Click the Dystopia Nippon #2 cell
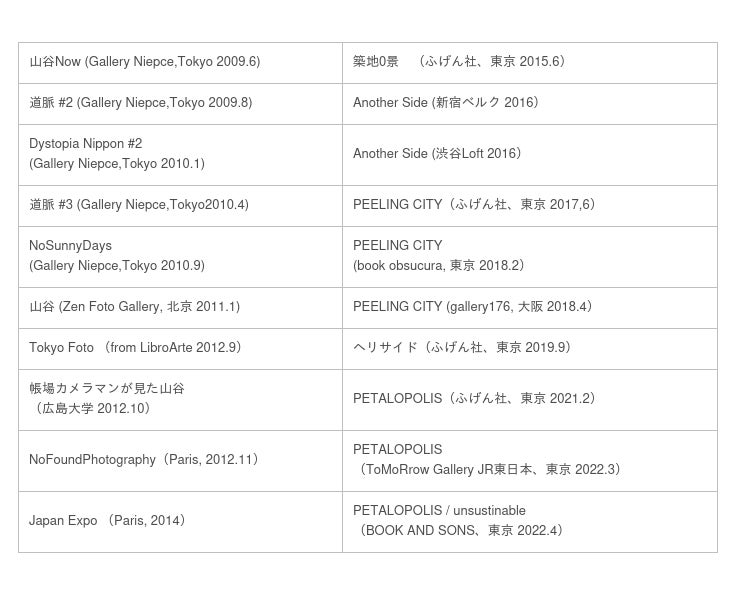This screenshot has width=740, height=593. pyautogui.click(x=117, y=154)
